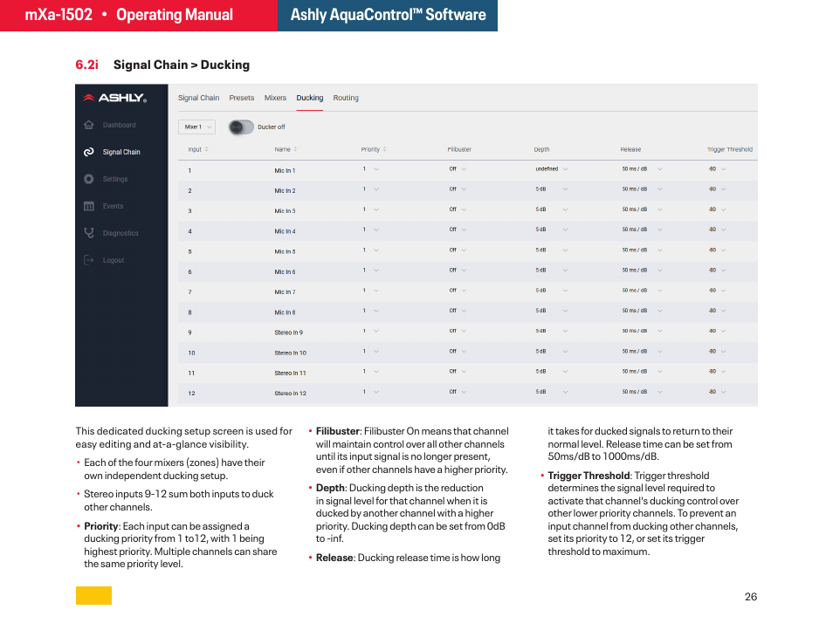Sort the table by Input column arrows
Screen dimensions: 833x644
coord(207,149)
